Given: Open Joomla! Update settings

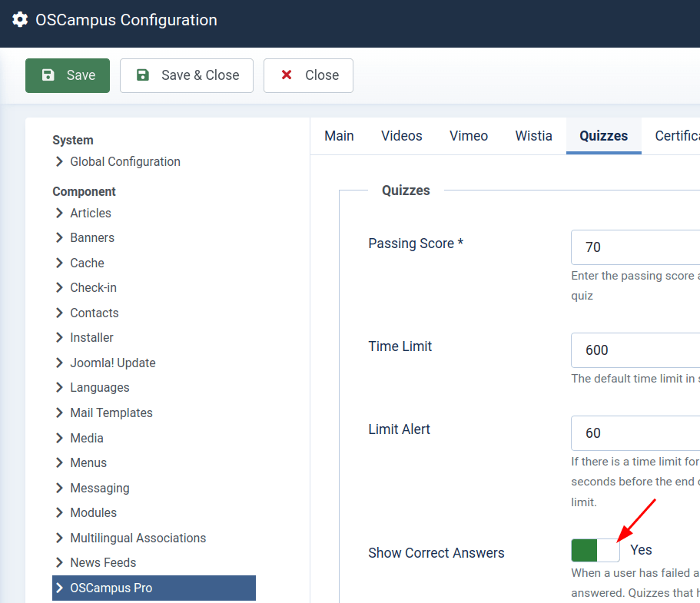Looking at the screenshot, I should click(112, 363).
